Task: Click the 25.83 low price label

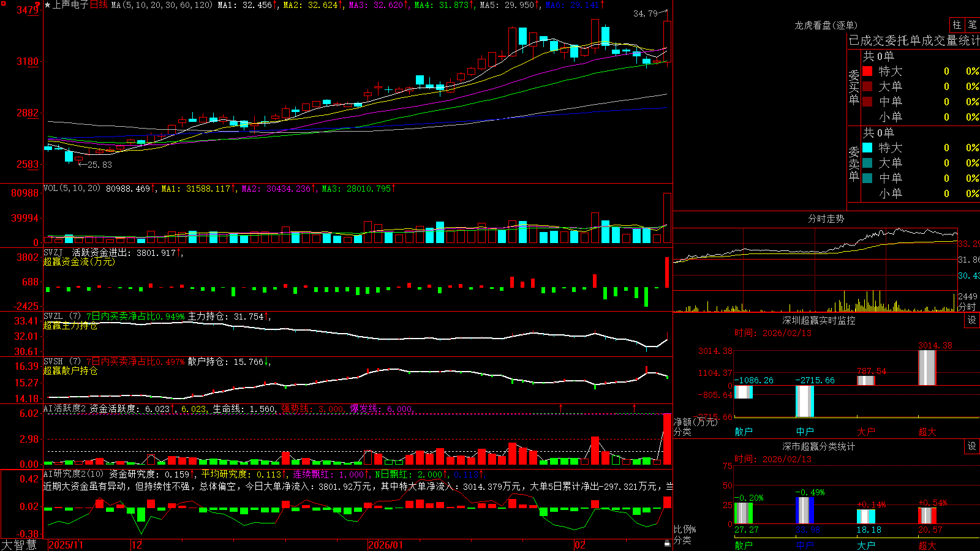Action: (x=100, y=165)
